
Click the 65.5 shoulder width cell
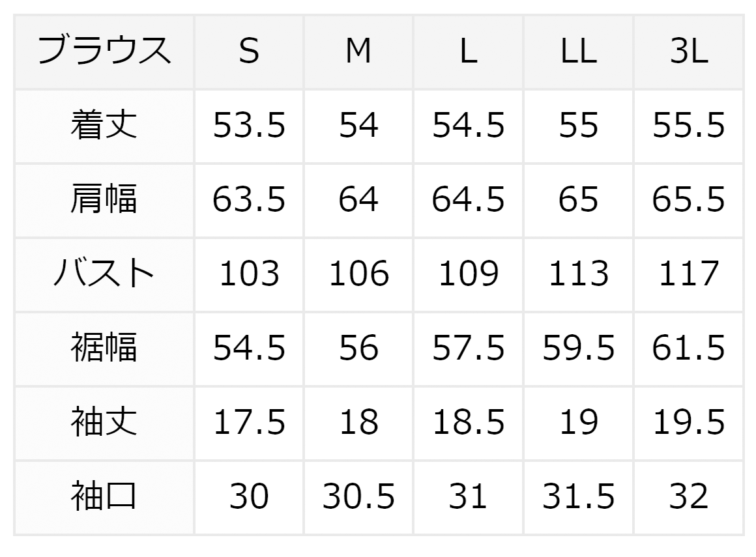pos(688,201)
